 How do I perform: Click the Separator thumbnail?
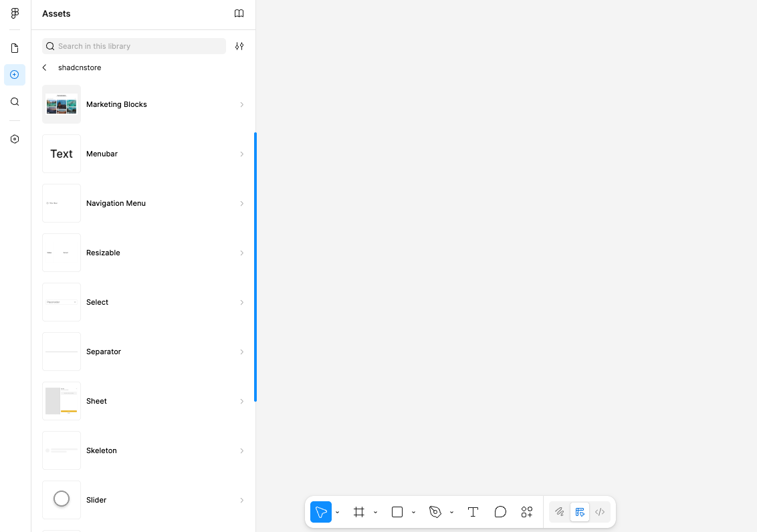tap(62, 352)
